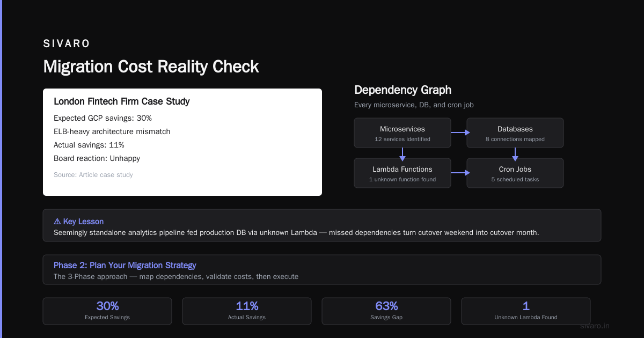Click the arrow from Databases down to Cron Jobs
Viewport: 644px width, 338px height.
coord(515,154)
